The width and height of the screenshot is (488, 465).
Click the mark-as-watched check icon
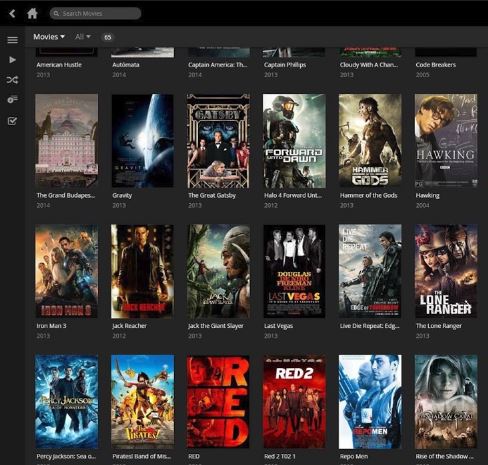pos(12,121)
